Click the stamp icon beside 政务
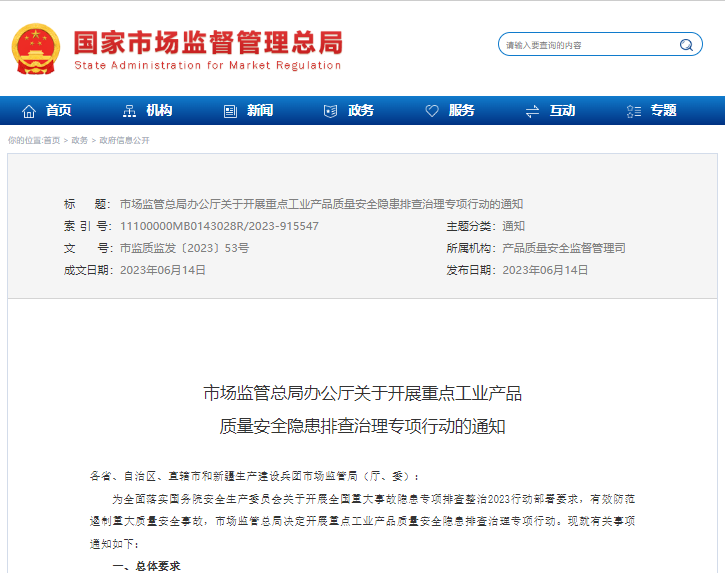 tap(331, 111)
